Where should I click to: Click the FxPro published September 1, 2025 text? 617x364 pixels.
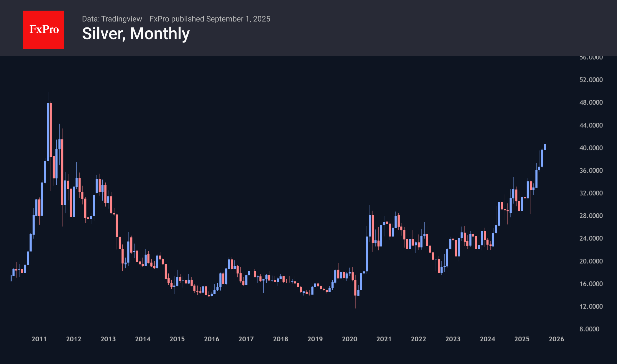click(210, 19)
